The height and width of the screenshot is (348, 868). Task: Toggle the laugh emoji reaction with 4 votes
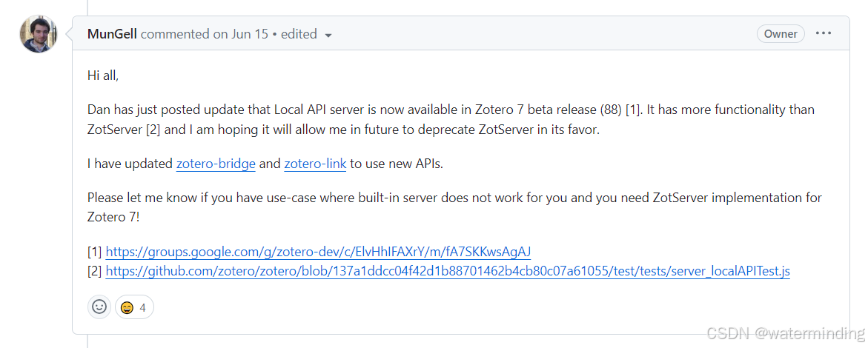(134, 307)
